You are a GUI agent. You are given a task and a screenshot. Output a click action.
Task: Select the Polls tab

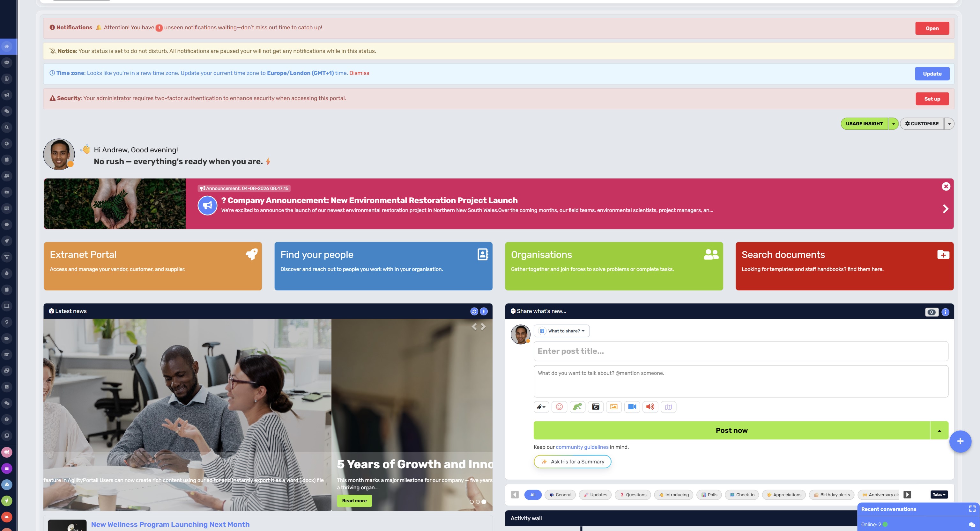point(709,495)
